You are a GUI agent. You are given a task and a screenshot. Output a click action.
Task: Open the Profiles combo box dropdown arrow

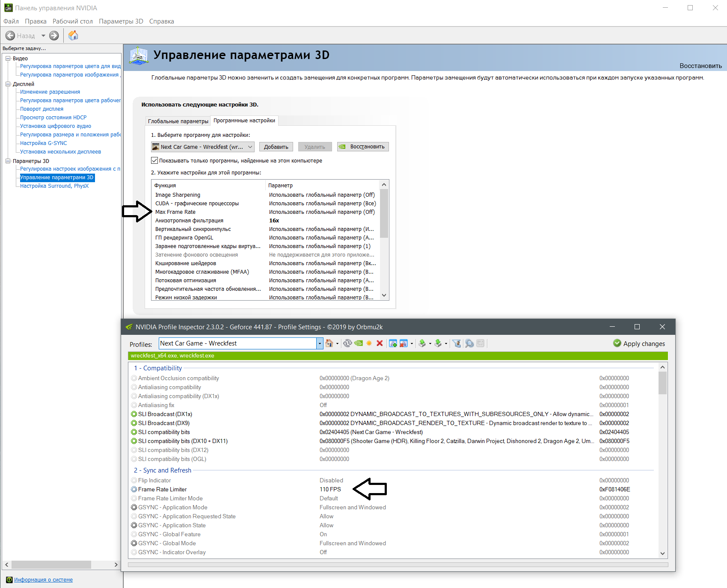pyautogui.click(x=320, y=343)
